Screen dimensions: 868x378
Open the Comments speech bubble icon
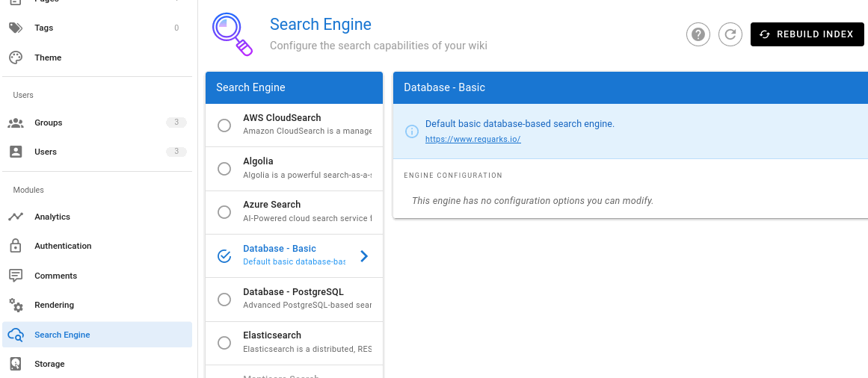point(16,276)
